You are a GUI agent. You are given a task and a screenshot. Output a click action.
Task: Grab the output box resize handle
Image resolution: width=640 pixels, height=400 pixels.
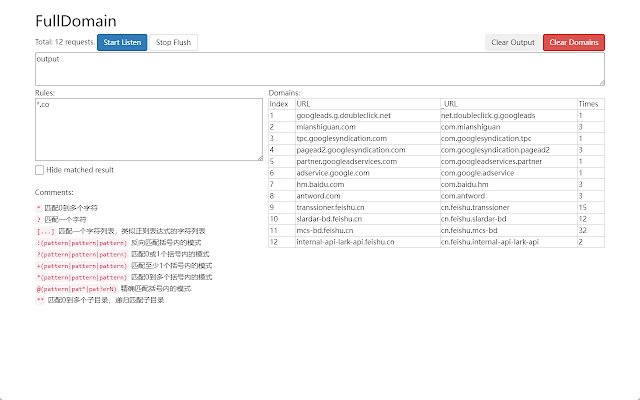tap(602, 83)
